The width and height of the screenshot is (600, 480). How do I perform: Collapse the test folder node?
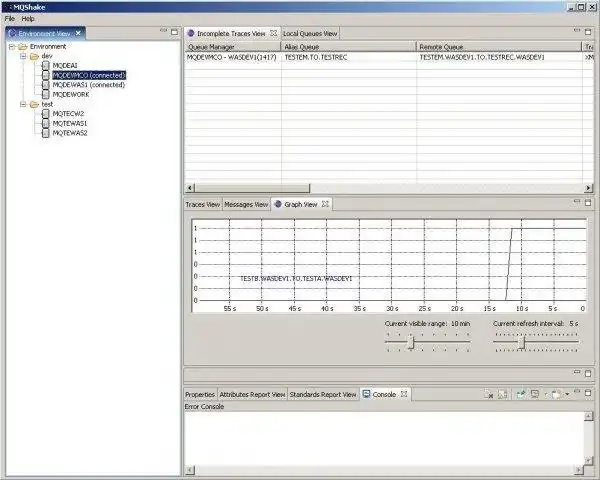tap(23, 104)
